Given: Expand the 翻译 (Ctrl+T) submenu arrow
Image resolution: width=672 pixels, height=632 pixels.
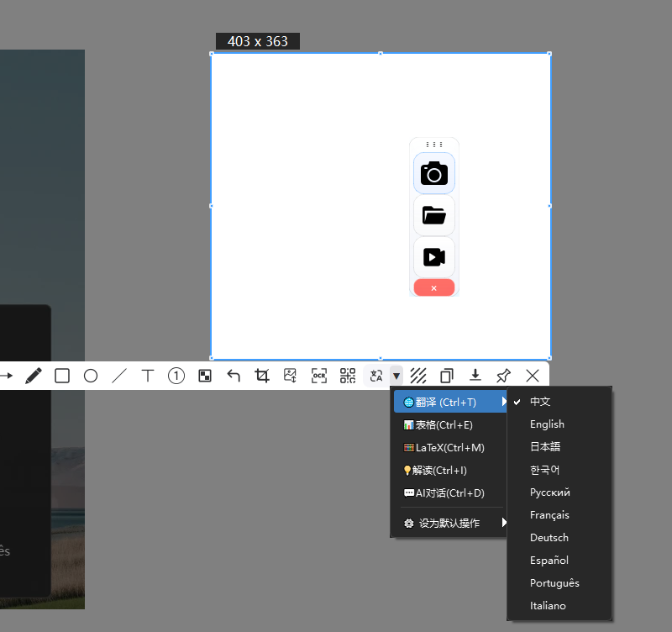Looking at the screenshot, I should pyautogui.click(x=504, y=402).
